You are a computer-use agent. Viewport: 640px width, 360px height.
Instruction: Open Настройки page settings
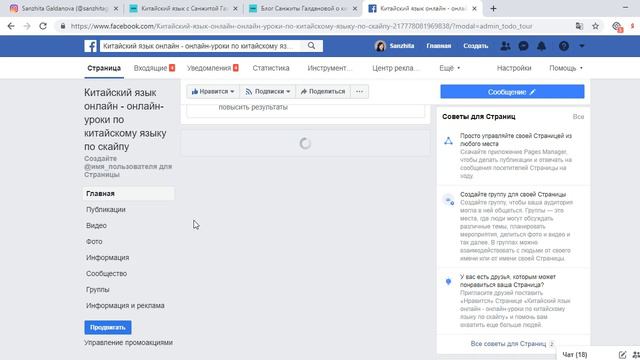[514, 68]
